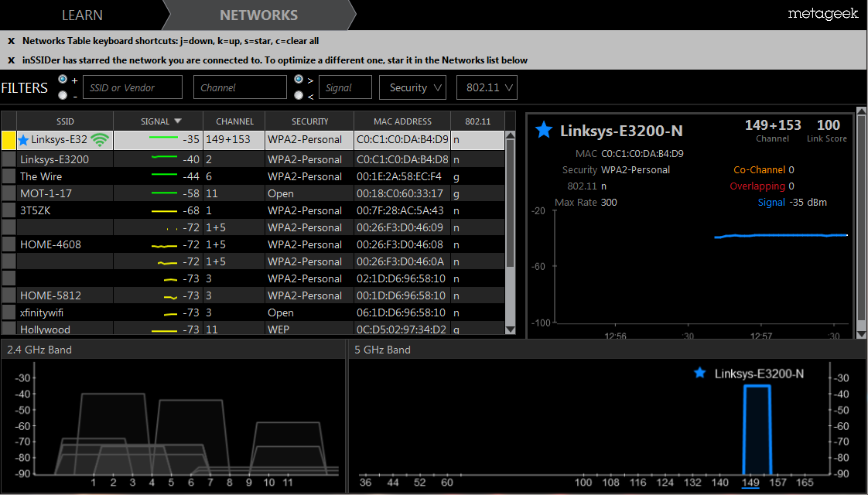
Task: Select the MOT-1-17 network row
Action: (x=253, y=193)
